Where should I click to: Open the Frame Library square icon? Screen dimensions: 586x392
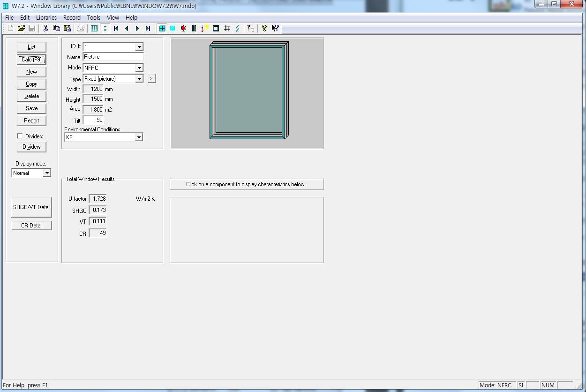pyautogui.click(x=216, y=29)
